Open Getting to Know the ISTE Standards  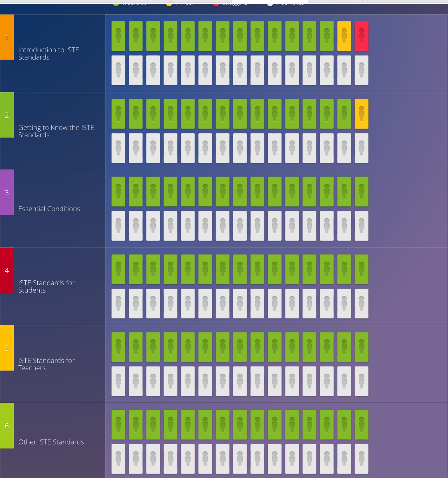tap(56, 131)
